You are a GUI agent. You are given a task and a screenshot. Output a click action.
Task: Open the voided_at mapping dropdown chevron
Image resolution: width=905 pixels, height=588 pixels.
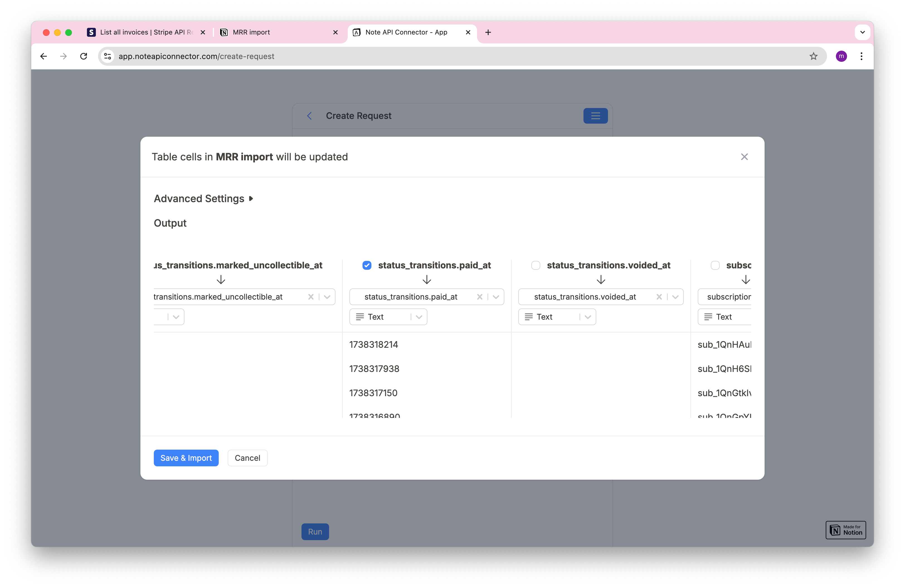pos(675,297)
